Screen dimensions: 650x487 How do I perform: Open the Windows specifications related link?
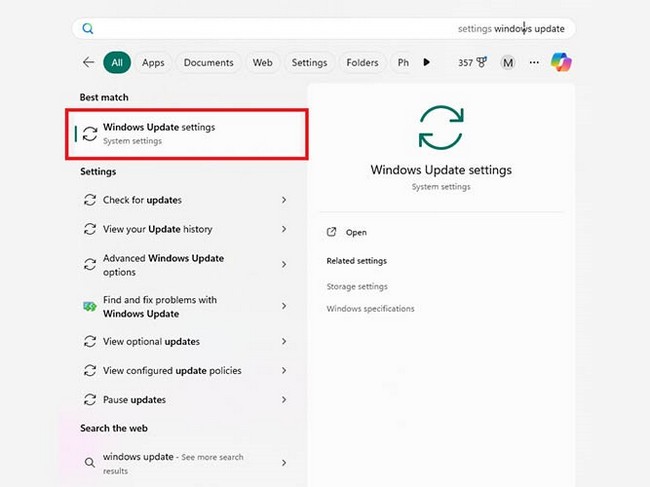(x=370, y=309)
